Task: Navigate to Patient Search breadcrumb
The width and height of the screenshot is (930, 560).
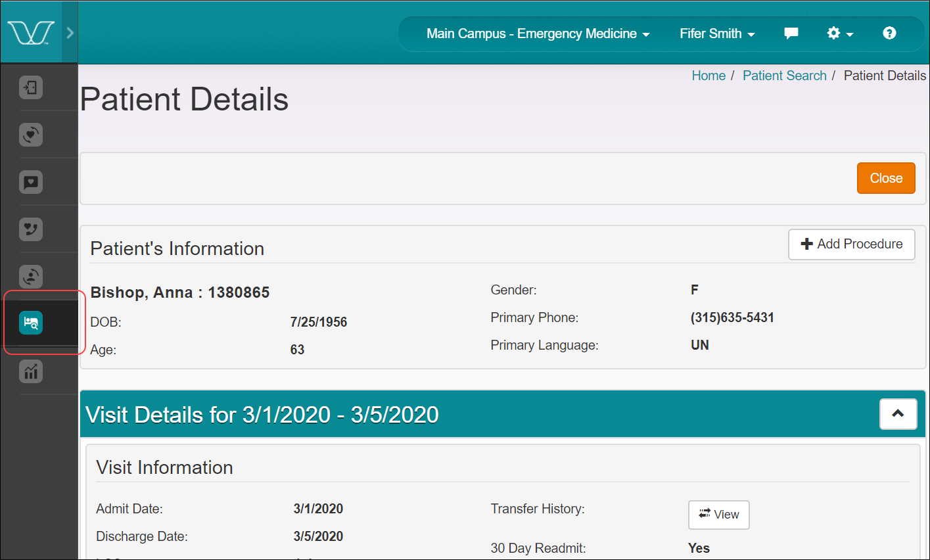Action: 784,76
